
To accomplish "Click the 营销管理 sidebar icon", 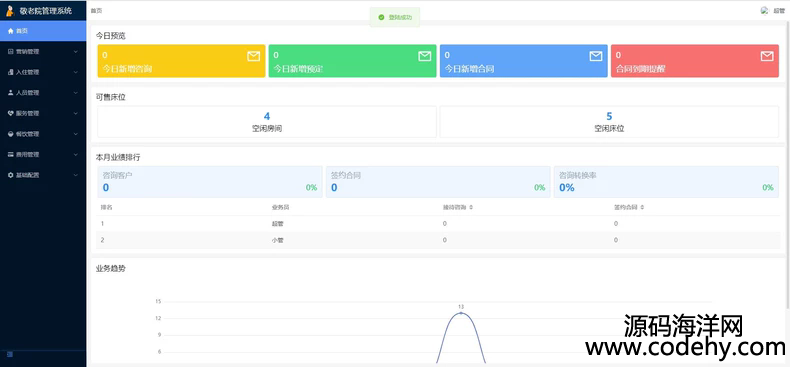I will [x=11, y=51].
